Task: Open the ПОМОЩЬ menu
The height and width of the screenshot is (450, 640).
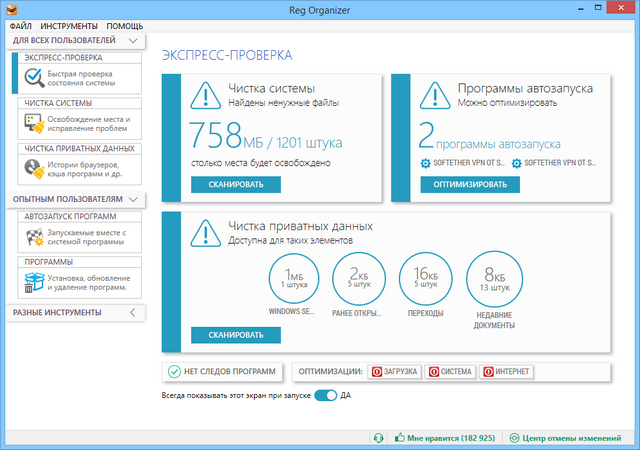Action: [x=124, y=26]
